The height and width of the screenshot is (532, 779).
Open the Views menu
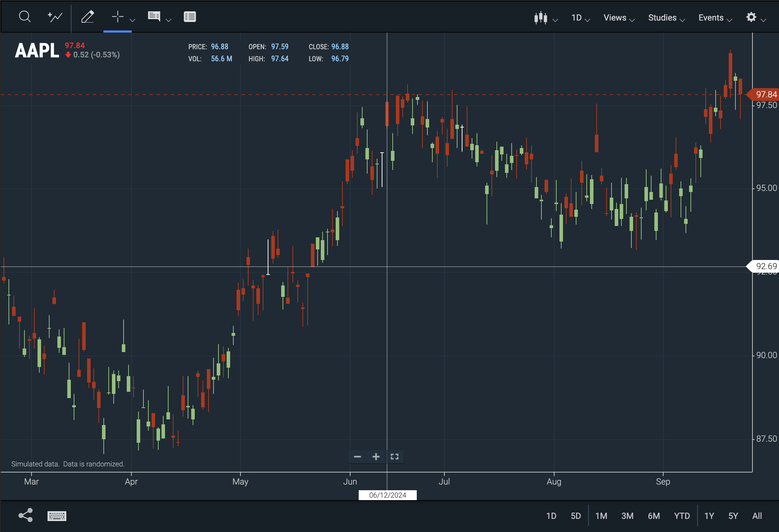(x=619, y=18)
